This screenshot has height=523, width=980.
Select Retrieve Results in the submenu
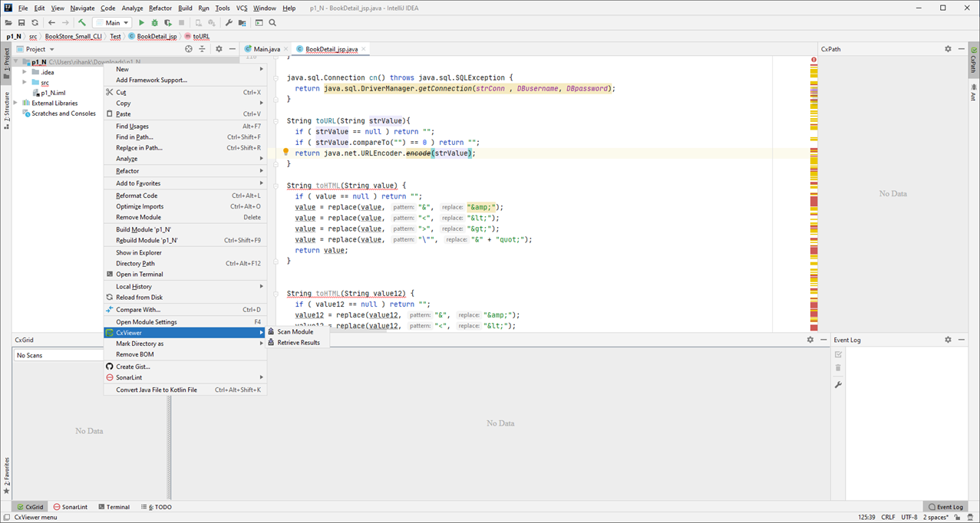pos(299,343)
